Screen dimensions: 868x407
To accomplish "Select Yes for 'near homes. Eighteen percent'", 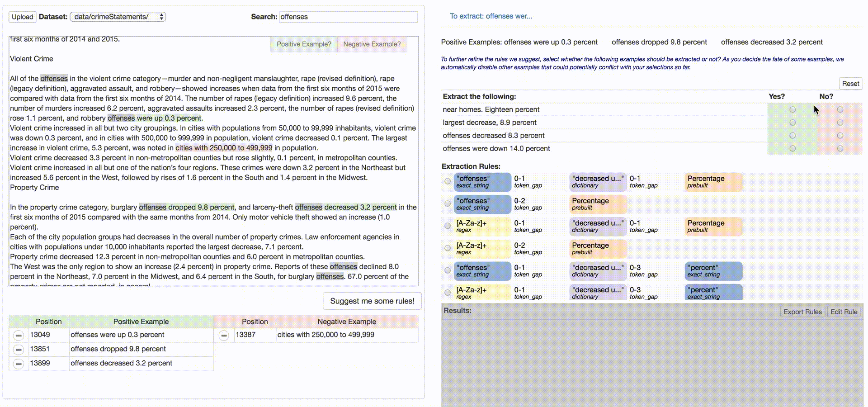I will (793, 109).
